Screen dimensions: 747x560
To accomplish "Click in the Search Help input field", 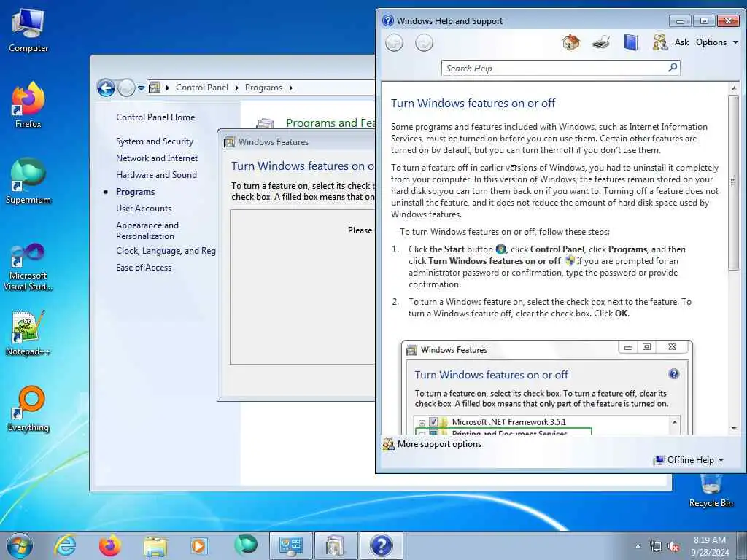I will pos(555,68).
